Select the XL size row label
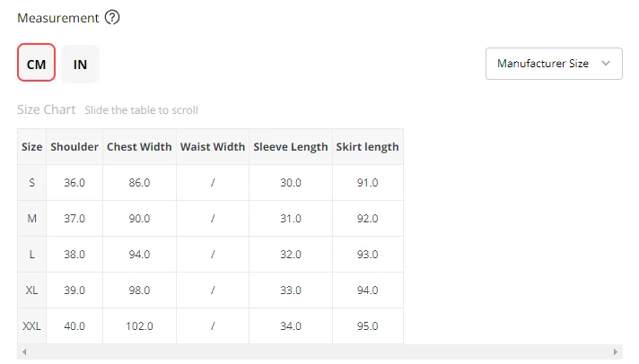The width and height of the screenshot is (639, 364). pos(31,290)
